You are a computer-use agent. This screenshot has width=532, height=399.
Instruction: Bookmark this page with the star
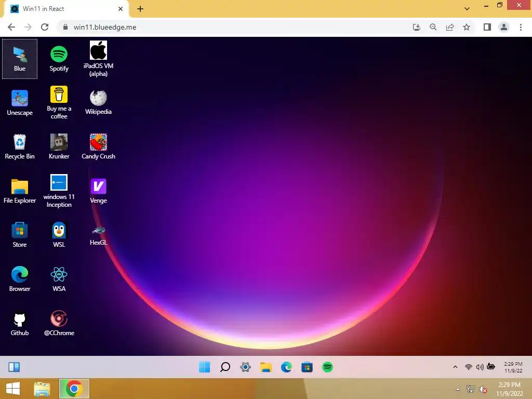(467, 27)
